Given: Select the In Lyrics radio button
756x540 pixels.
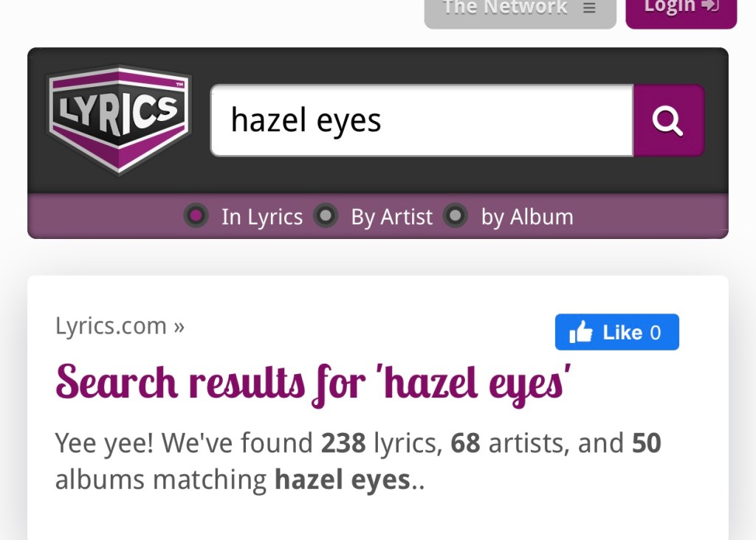Looking at the screenshot, I should [x=196, y=216].
